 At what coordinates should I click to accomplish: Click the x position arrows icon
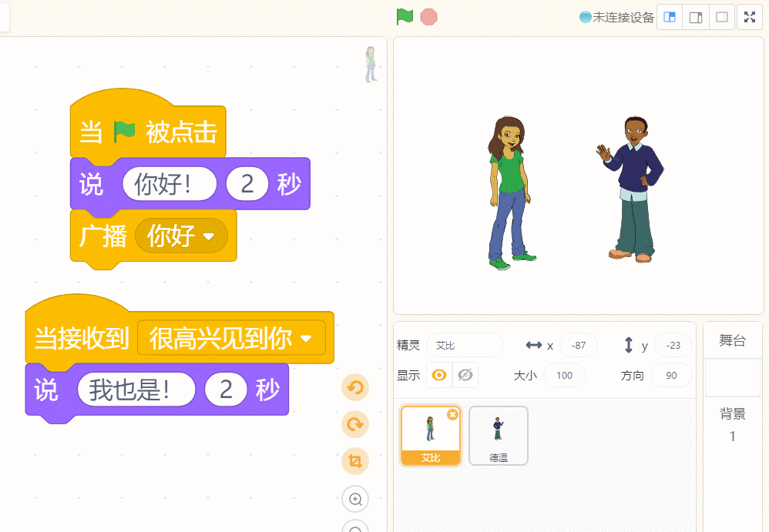[533, 346]
